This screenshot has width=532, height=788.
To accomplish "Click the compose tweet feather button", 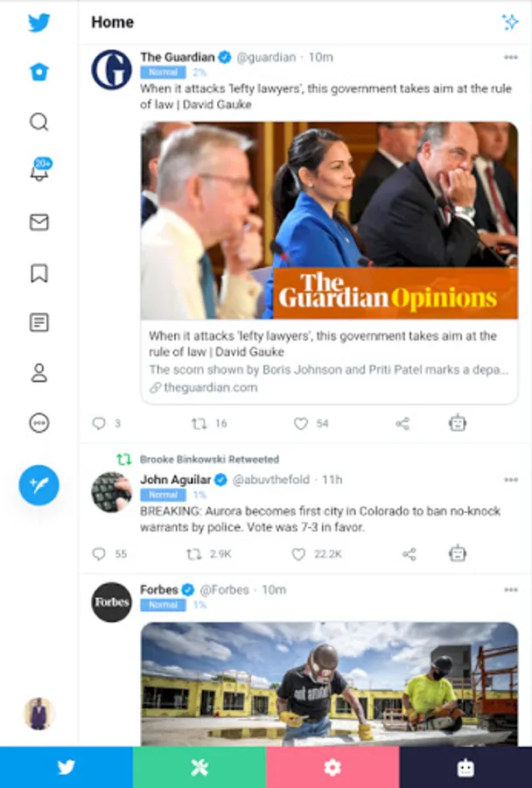I will 39,485.
